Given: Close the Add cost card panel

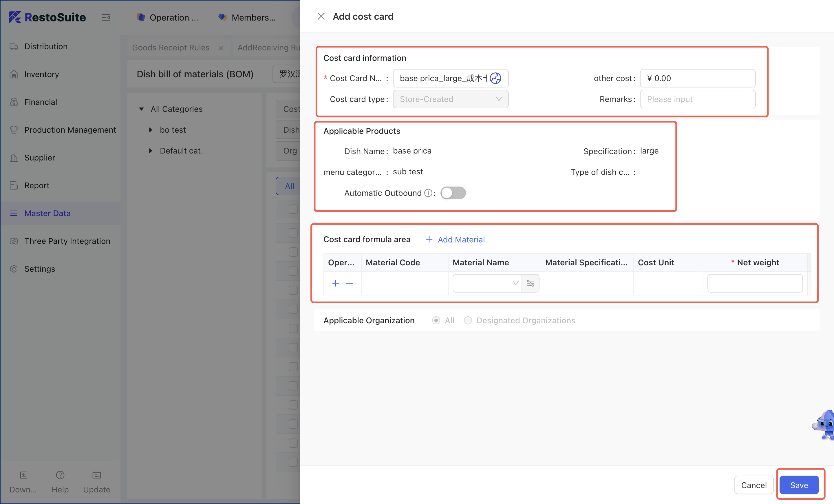Looking at the screenshot, I should click(x=321, y=16).
